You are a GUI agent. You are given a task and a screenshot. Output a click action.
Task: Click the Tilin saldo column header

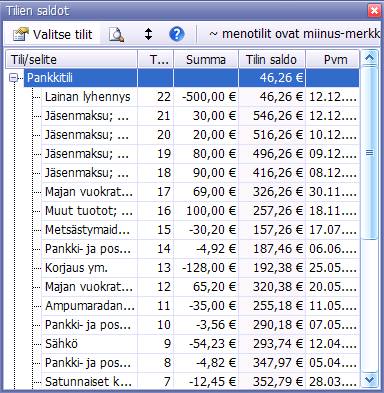(x=272, y=60)
